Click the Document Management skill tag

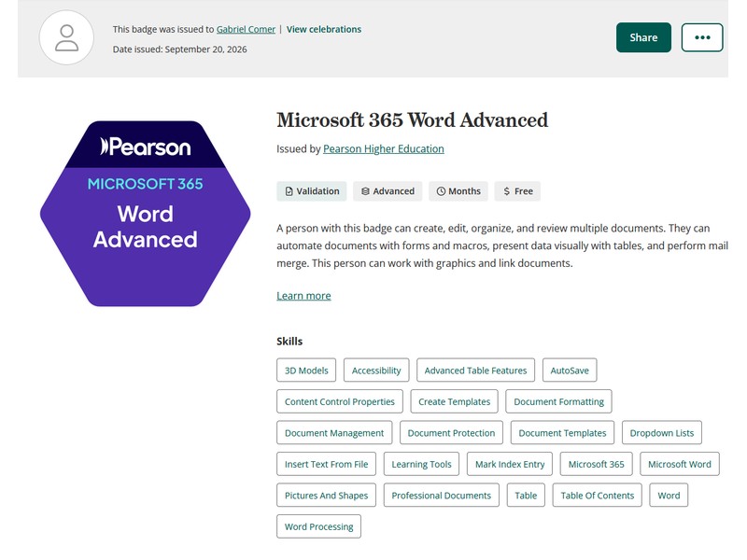pyautogui.click(x=334, y=433)
